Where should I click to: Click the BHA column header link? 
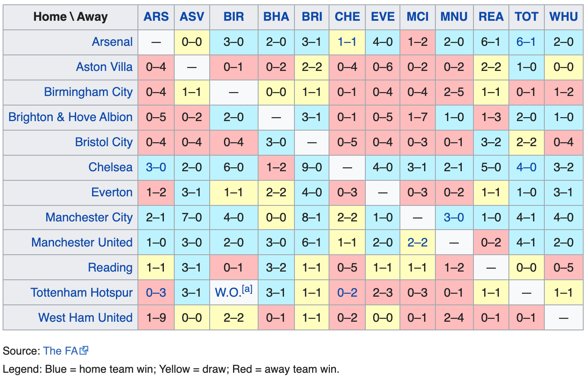coord(276,17)
